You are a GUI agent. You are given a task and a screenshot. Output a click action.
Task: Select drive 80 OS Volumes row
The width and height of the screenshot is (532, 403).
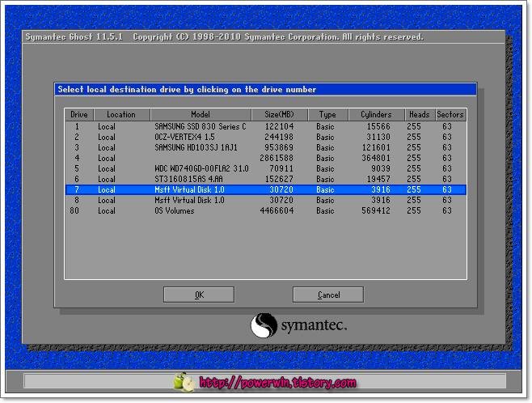(x=266, y=211)
